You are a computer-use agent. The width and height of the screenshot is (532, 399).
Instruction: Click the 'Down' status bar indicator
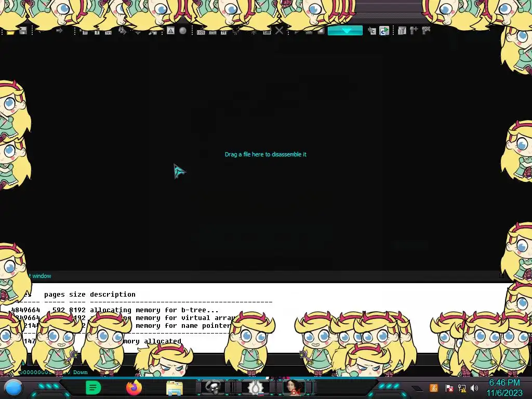point(81,372)
